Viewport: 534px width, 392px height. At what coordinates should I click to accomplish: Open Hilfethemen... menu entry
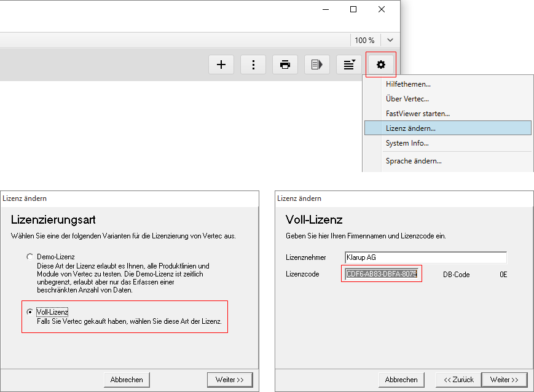tap(408, 84)
